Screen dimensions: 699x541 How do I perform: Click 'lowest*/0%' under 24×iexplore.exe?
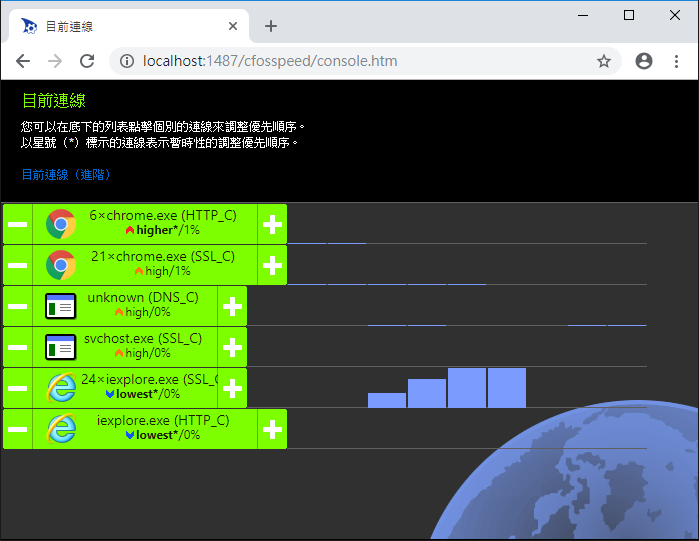143,394
